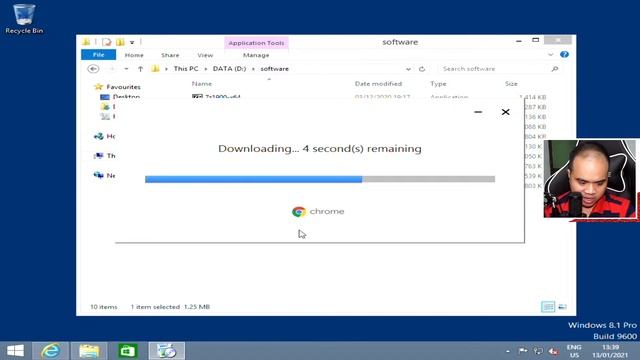Open recent locations dropdown arrow
The width and height of the screenshot is (640, 360).
coord(127,69)
